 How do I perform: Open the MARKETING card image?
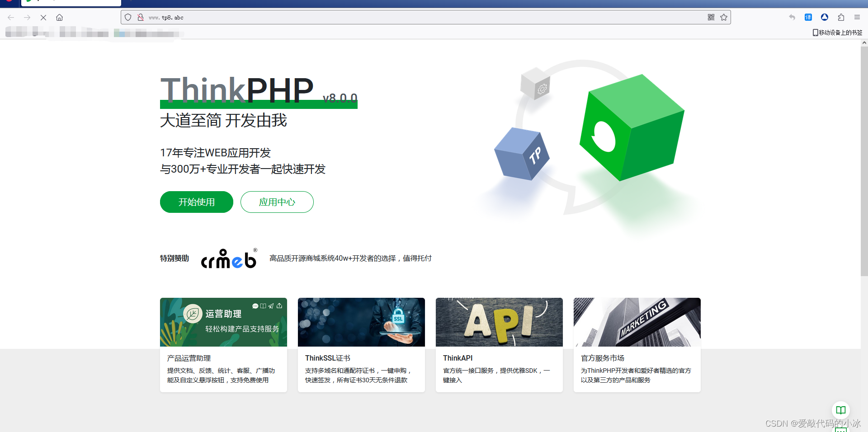point(637,322)
